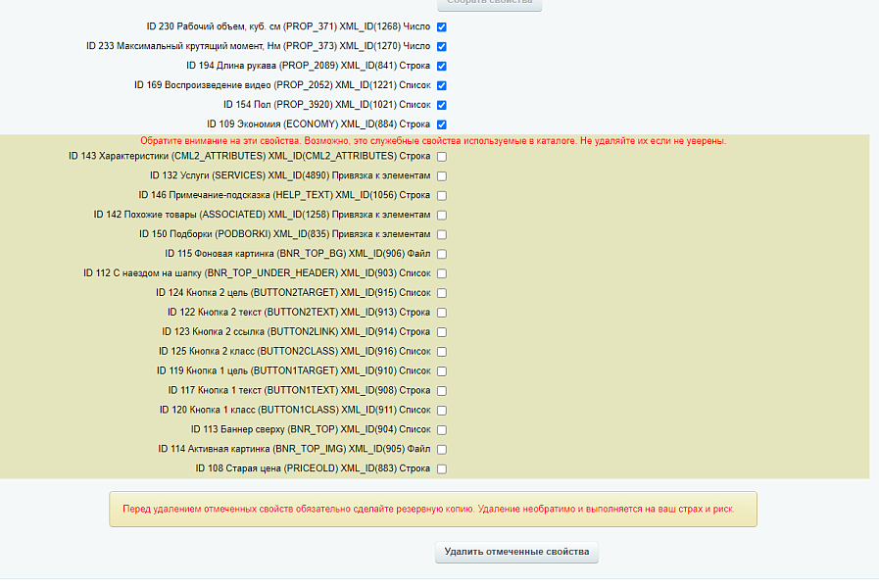Click label ID 194 Длина рукава
879x588 pixels.
[309, 66]
